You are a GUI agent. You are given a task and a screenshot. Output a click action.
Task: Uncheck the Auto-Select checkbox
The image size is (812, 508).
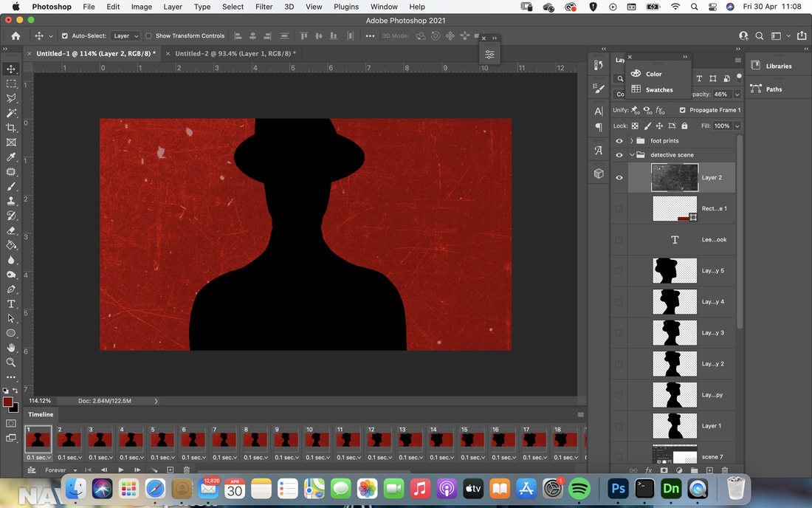[x=65, y=35]
